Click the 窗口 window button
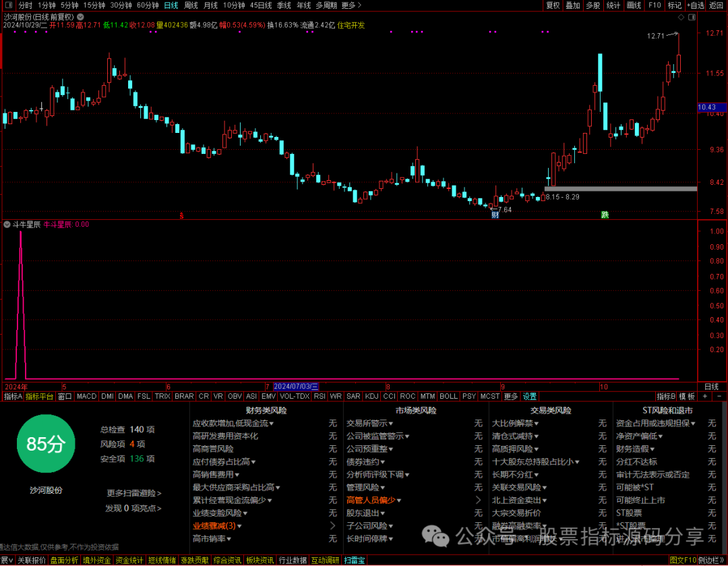 [x=65, y=397]
